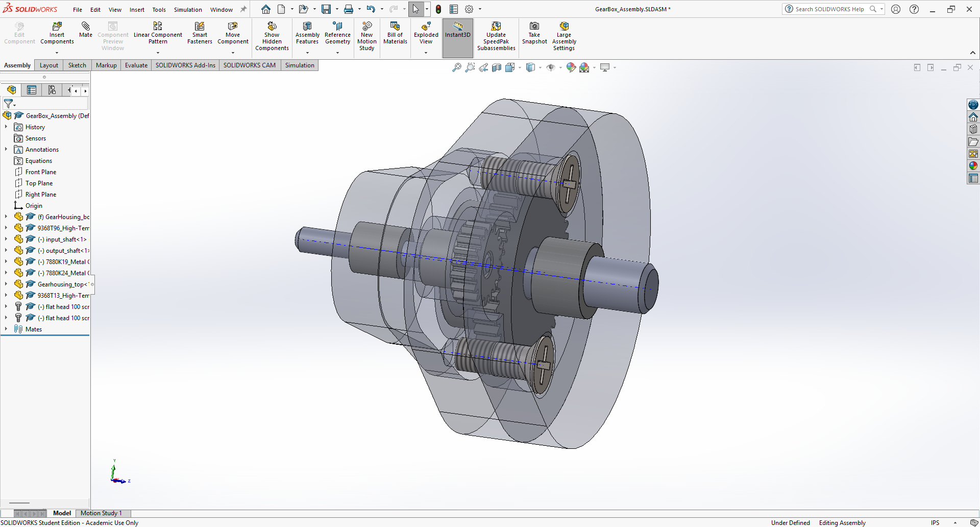Viewport: 980px width, 527px height.
Task: Open the Options gear icon
Action: click(469, 9)
